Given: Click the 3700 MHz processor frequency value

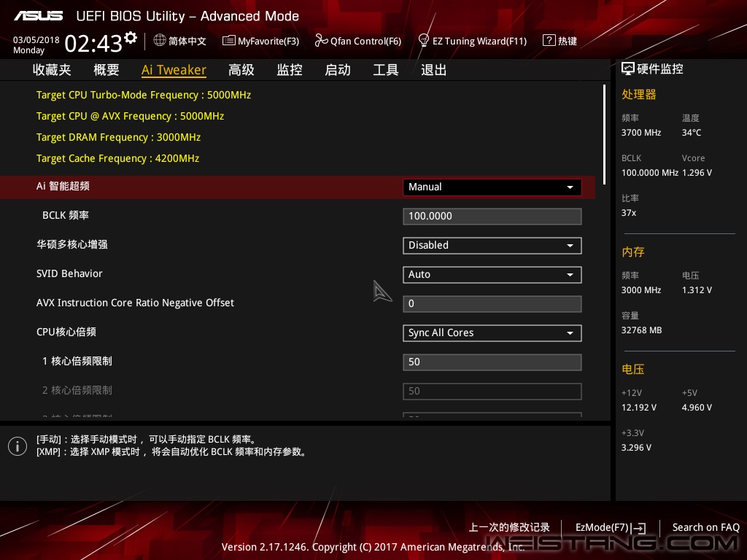Looking at the screenshot, I should pos(641,133).
